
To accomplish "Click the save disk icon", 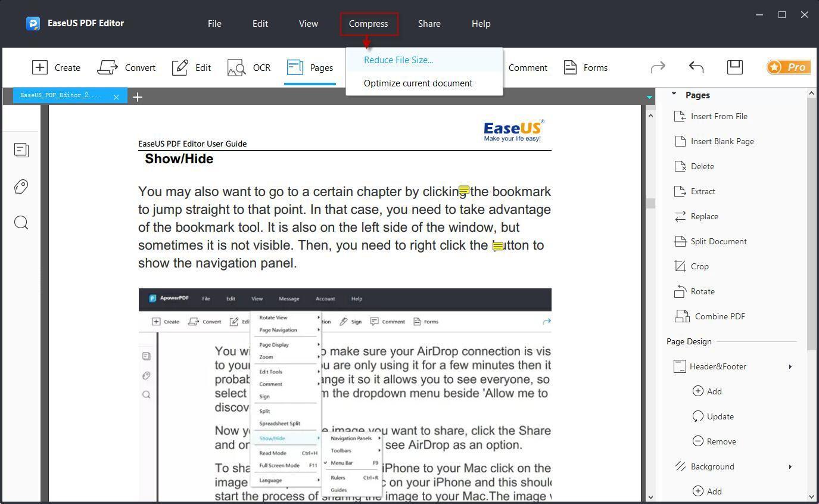I will (x=735, y=67).
